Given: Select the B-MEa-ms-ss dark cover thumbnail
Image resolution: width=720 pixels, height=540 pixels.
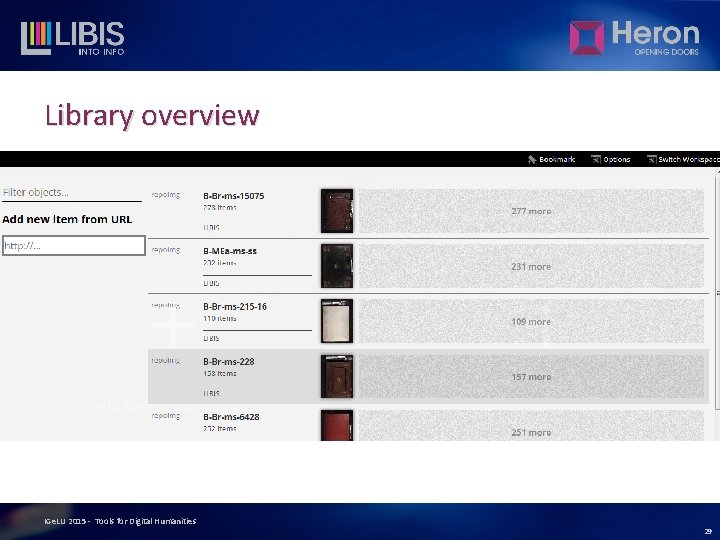Looking at the screenshot, I should (337, 266).
